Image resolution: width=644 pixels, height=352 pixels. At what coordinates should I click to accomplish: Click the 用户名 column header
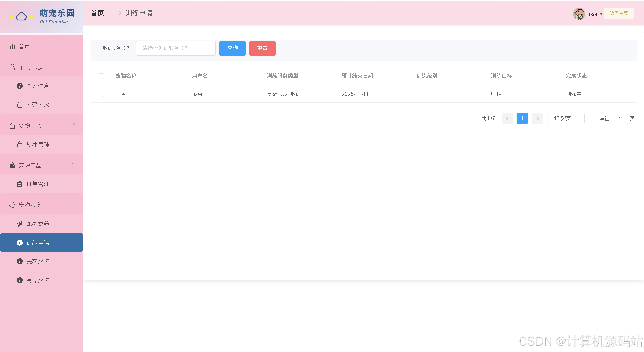[x=200, y=76]
